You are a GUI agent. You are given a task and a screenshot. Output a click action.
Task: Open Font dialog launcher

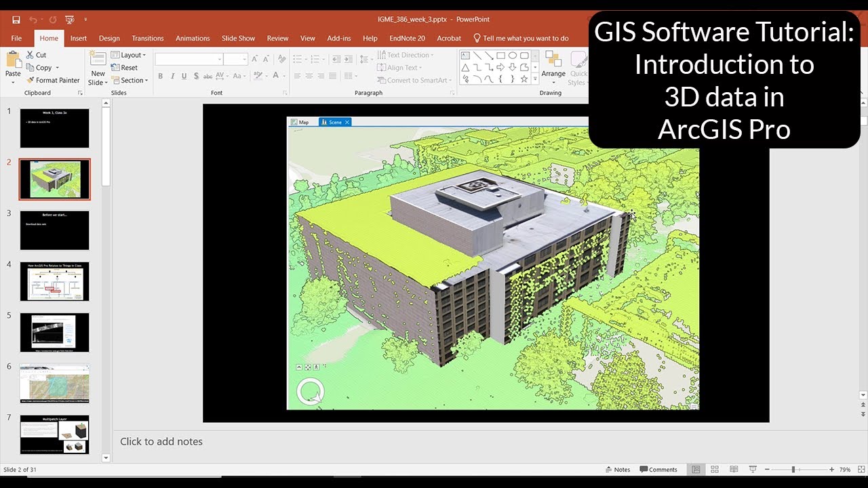point(284,93)
